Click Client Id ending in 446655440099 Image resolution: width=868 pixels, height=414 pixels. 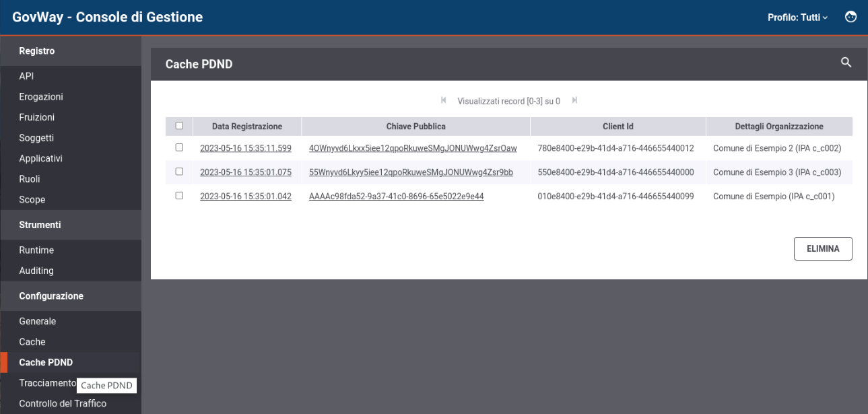click(615, 197)
